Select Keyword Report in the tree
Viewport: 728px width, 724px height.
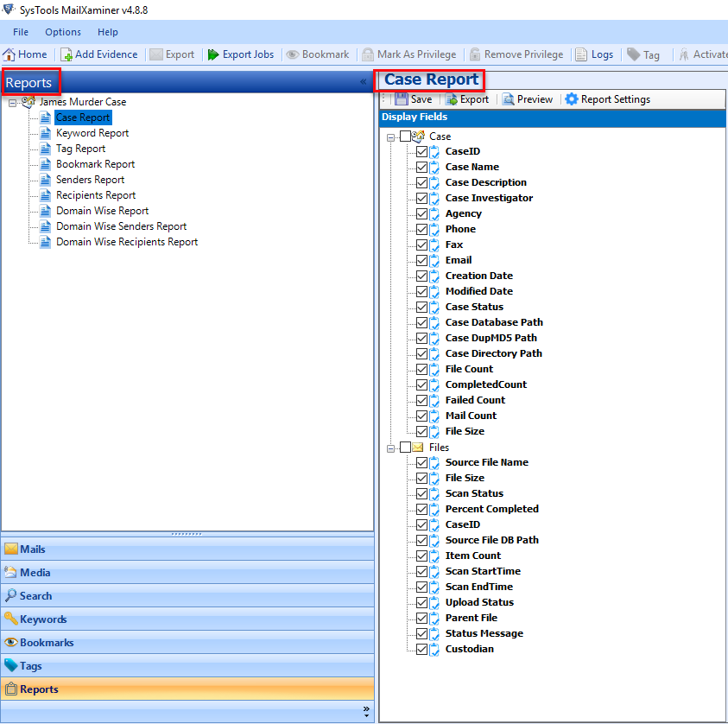[x=92, y=133]
